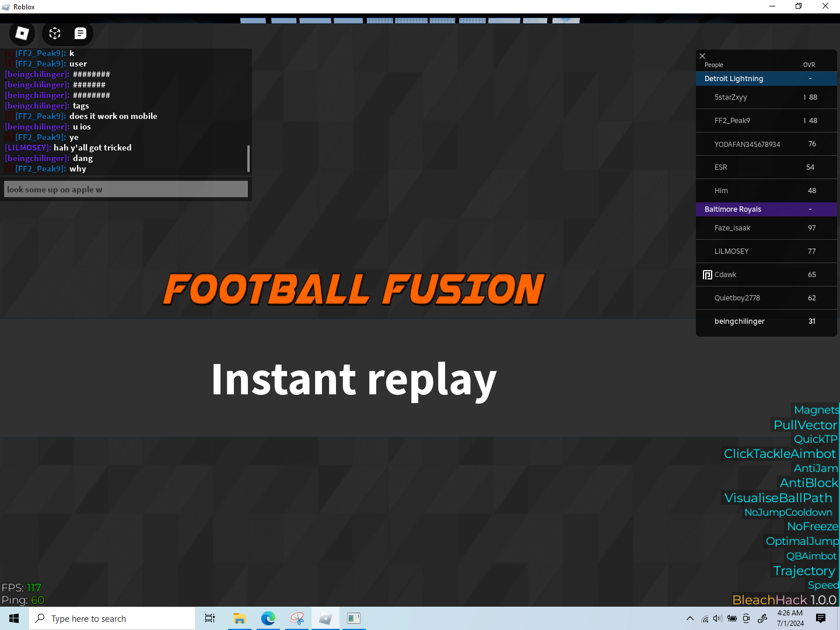
Task: Click the battery tray icon
Action: tap(732, 618)
